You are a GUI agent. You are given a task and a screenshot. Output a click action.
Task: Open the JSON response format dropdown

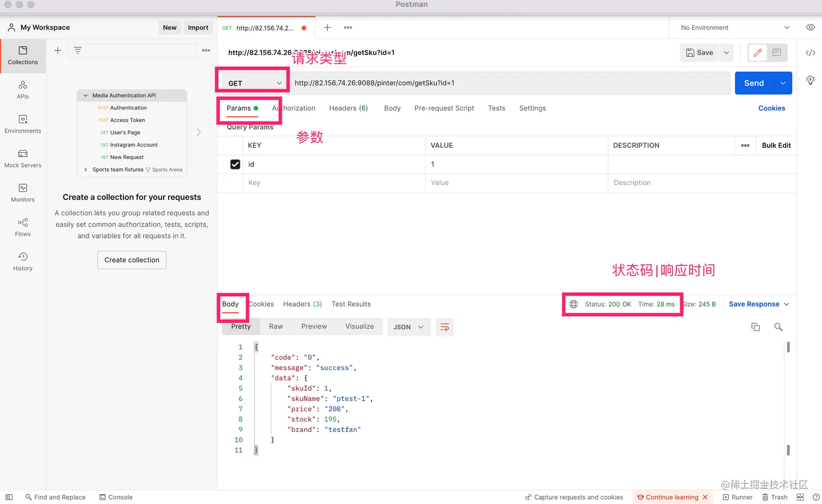[408, 327]
